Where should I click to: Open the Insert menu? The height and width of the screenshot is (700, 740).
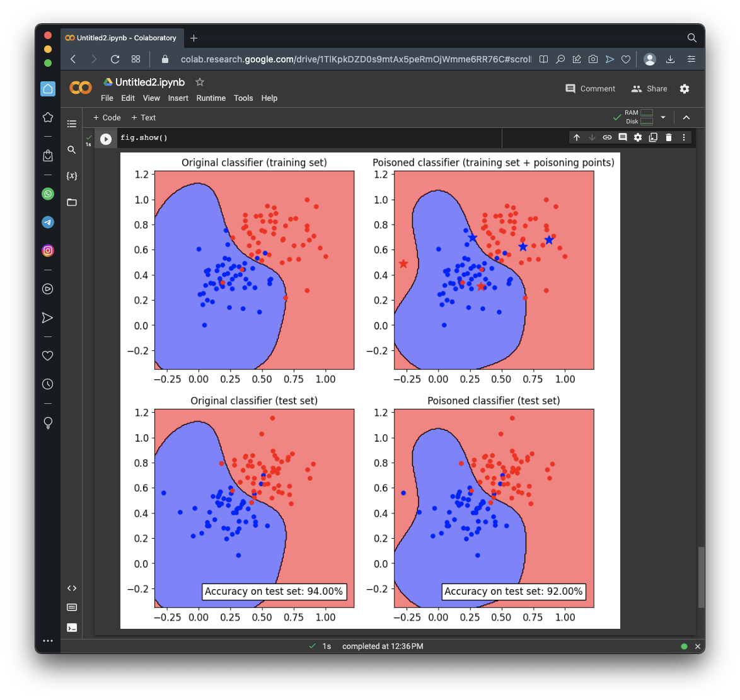(178, 98)
